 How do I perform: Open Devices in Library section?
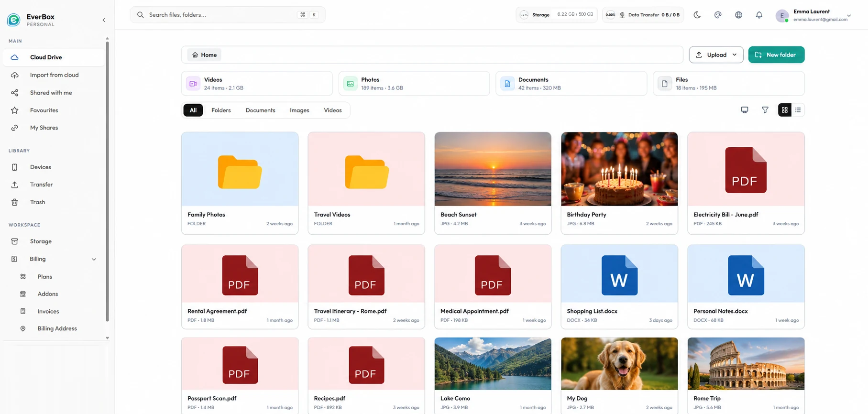(54, 167)
